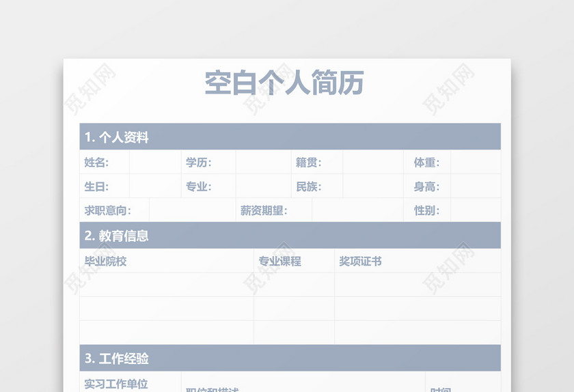Click the empty field next to 籍贯:
The width and height of the screenshot is (574, 392).
(373, 162)
